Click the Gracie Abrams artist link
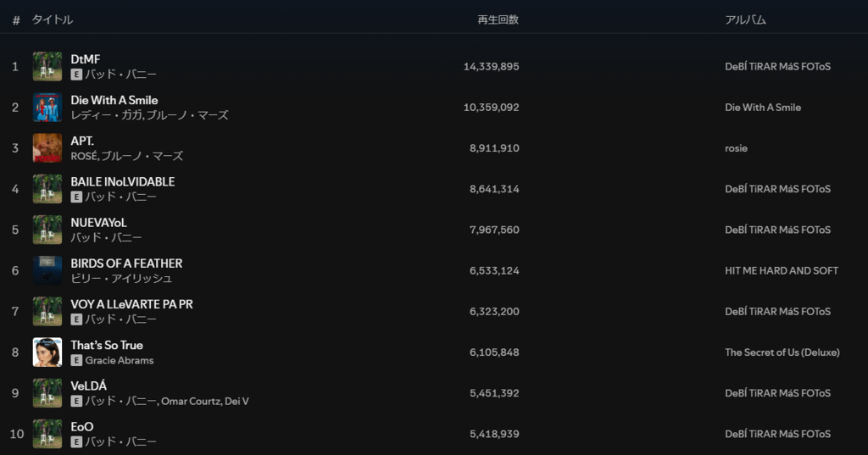The height and width of the screenshot is (455, 868). 120,360
